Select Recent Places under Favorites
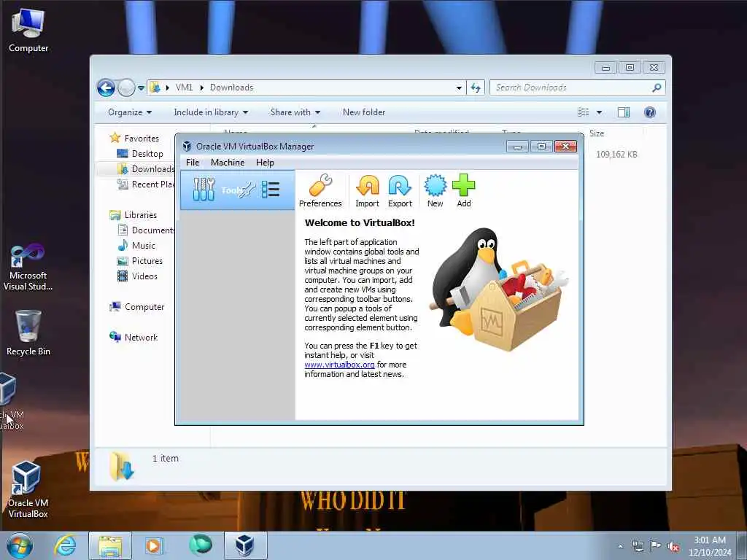 [146, 184]
